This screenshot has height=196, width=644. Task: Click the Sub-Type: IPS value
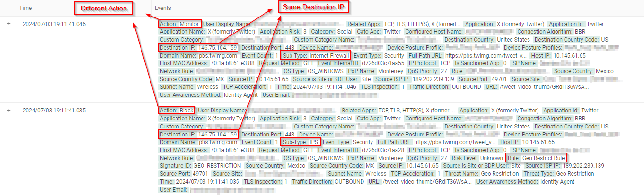300,142
